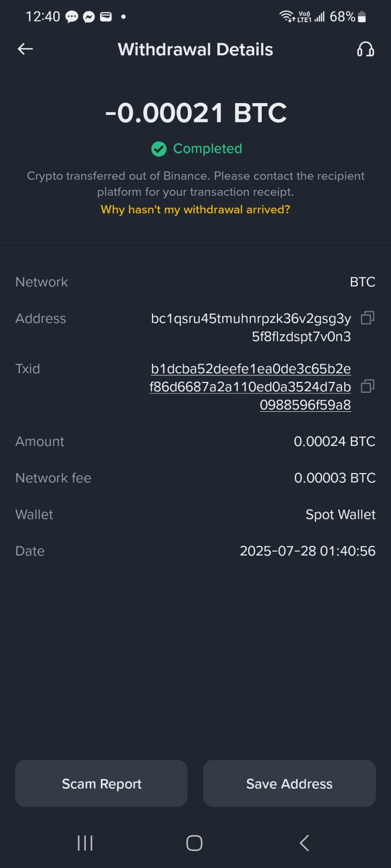This screenshot has height=868, width=391.
Task: Tap the Scam Report button
Action: point(102,783)
